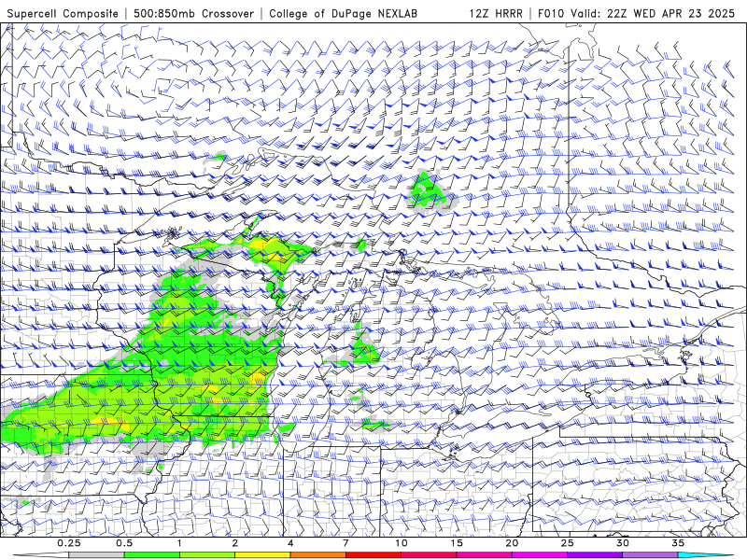
Task: Click the "0.25" color scale label
Action: tap(68, 543)
